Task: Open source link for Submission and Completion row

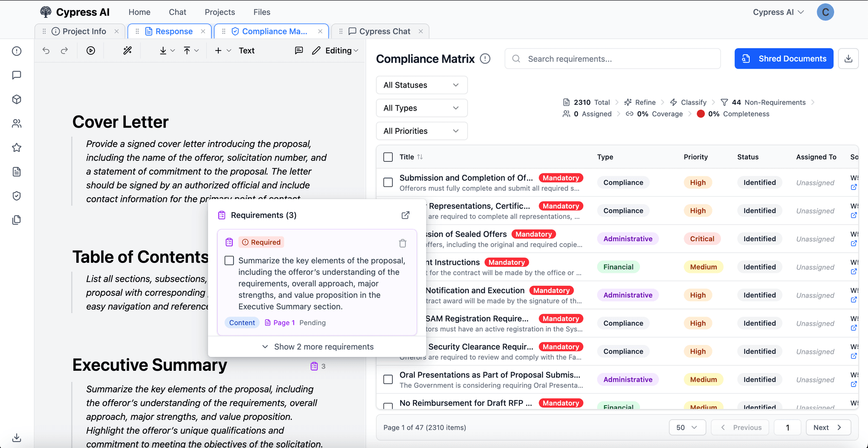Action: click(x=854, y=187)
